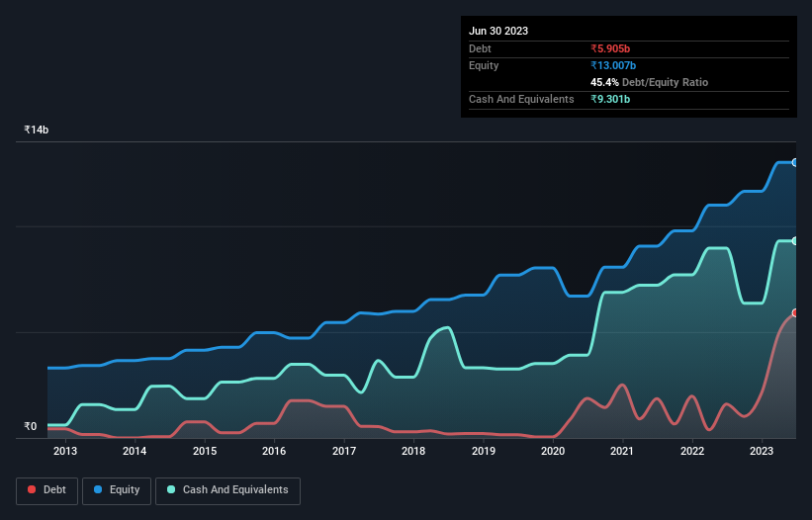Click the Debt end-point marker on chart
The image size is (812, 520).
[795, 313]
